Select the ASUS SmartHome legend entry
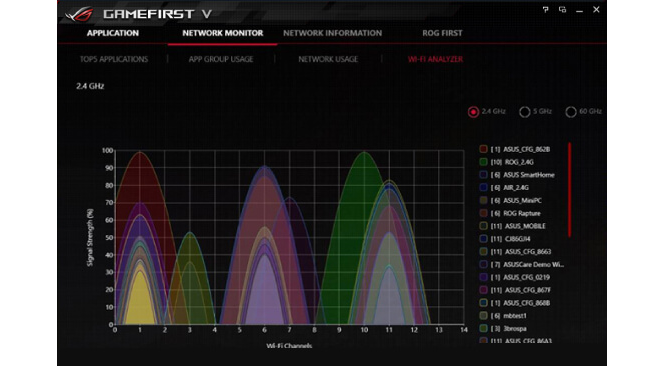The image size is (664, 366). [517, 175]
